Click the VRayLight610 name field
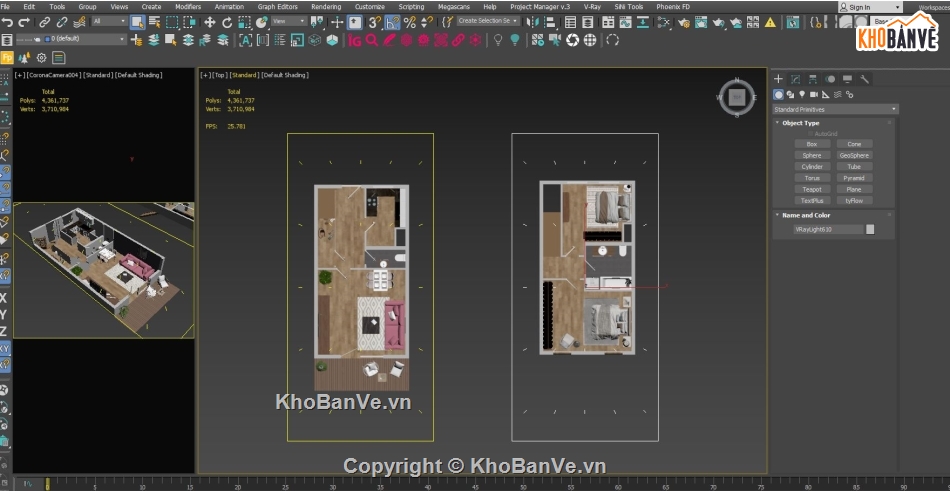Image resolution: width=950 pixels, height=491 pixels. 828,230
